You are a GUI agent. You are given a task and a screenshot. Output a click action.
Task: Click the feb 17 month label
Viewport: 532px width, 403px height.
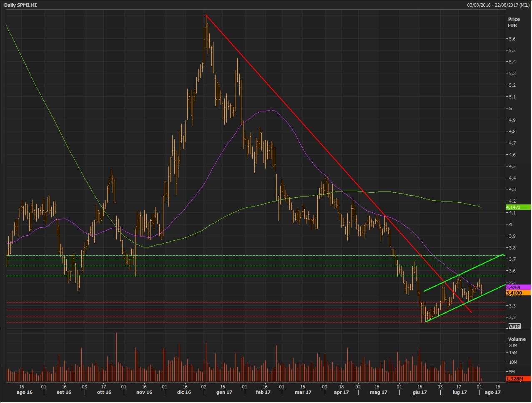coord(263,392)
